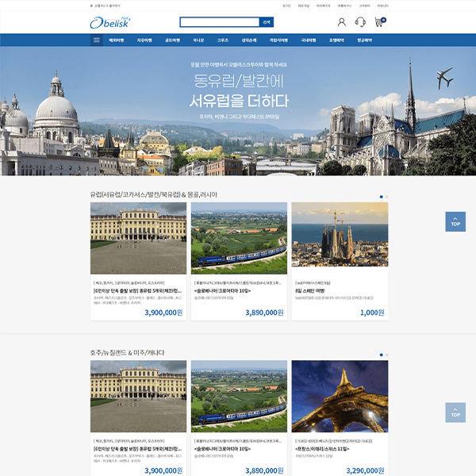Open the hamburger all-categories menu

coord(97,40)
